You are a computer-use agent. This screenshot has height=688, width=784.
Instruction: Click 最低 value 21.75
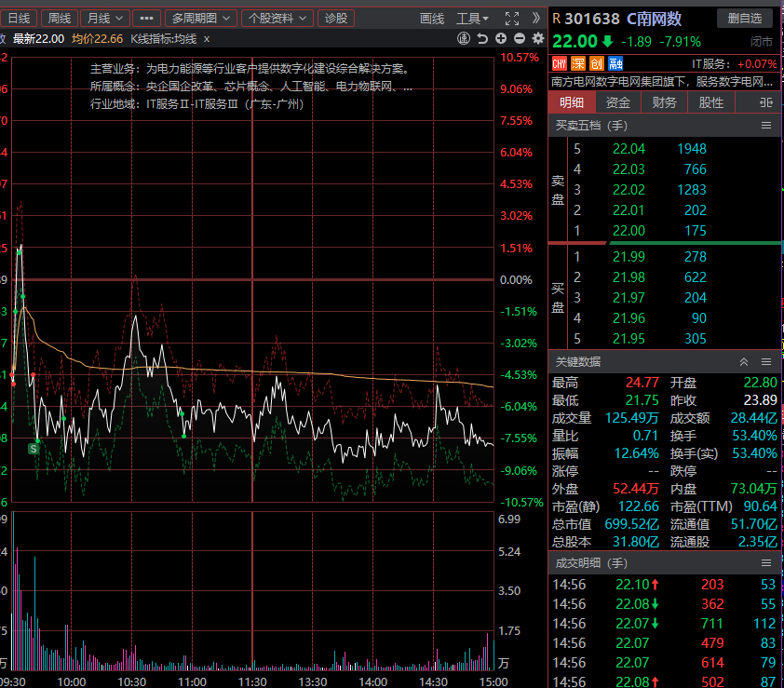coord(642,400)
